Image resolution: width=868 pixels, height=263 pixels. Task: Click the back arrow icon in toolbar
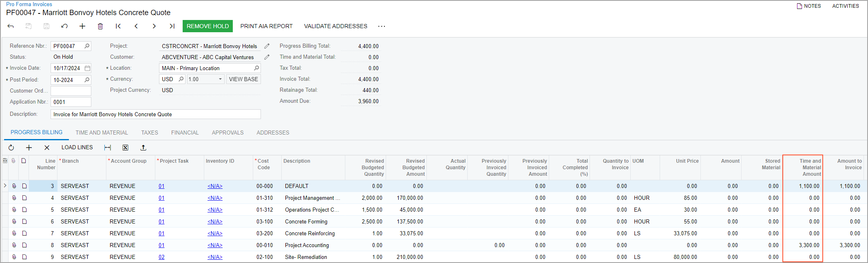point(11,26)
